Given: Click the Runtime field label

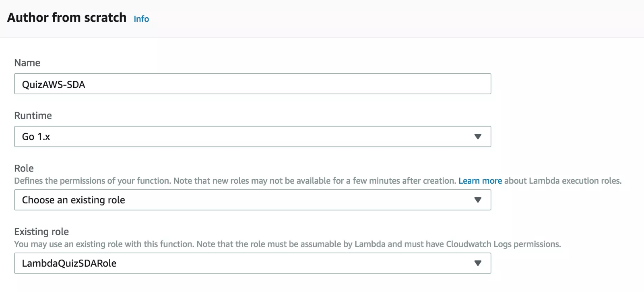Looking at the screenshot, I should (x=33, y=116).
